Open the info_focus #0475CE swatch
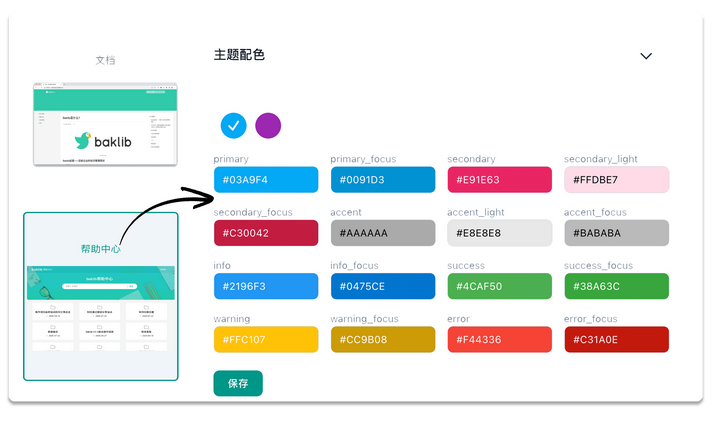Viewport: 720px width, 432px height. click(x=383, y=286)
